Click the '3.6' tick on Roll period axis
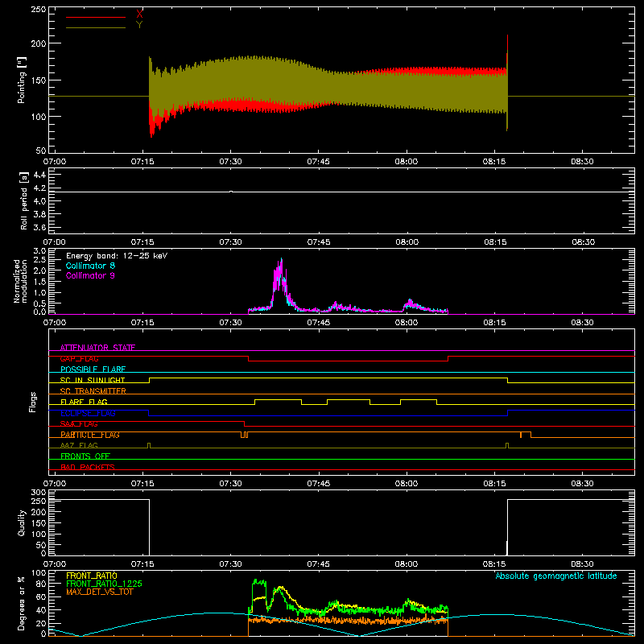The height and width of the screenshot is (644, 644). (x=39, y=228)
